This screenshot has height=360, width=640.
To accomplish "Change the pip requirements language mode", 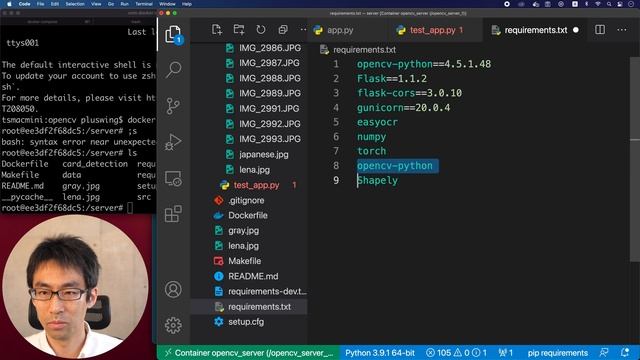I will (558, 353).
